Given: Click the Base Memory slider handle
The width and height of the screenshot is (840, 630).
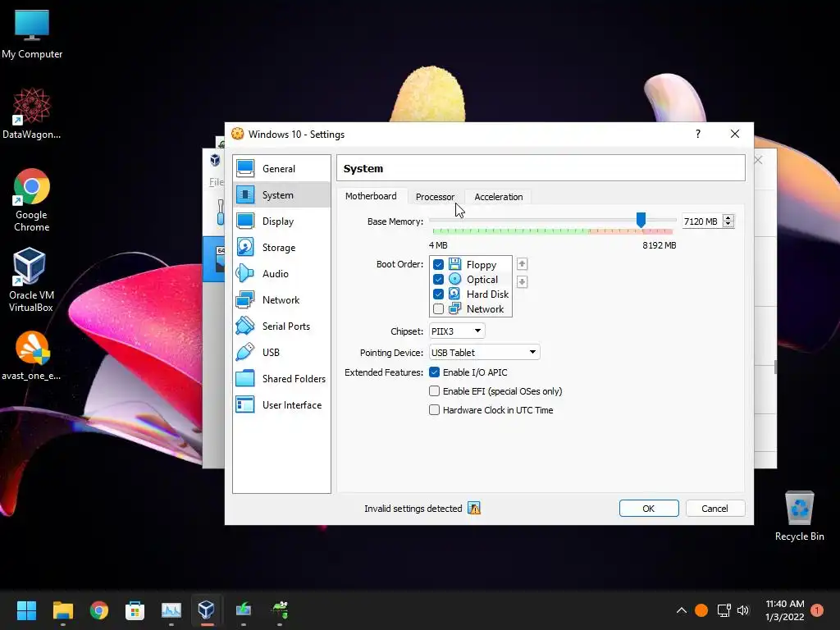Looking at the screenshot, I should pyautogui.click(x=641, y=220).
